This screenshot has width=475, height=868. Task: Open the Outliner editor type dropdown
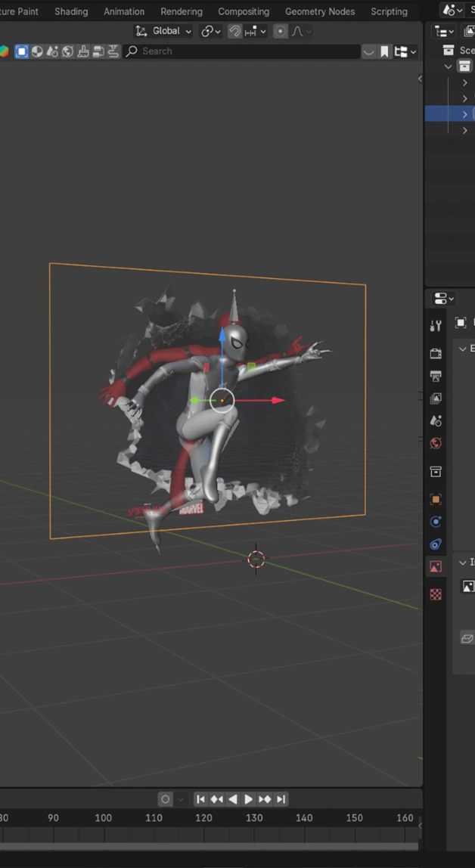pos(443,32)
